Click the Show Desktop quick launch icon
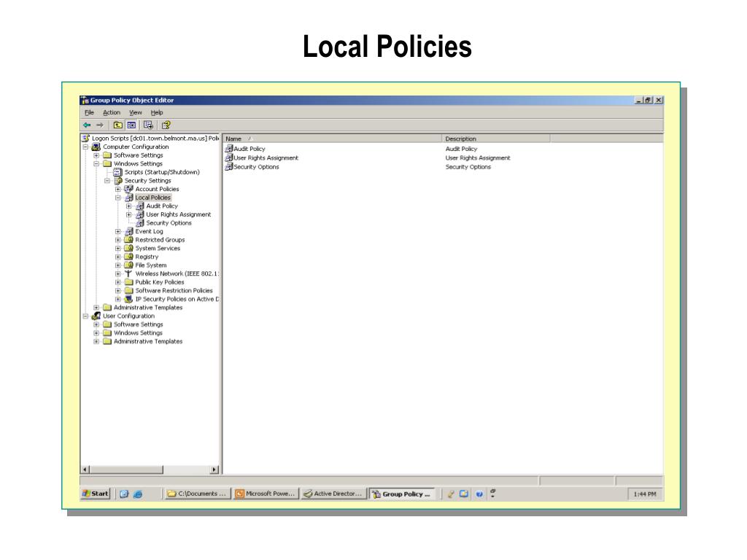This screenshot has height=560, width=747. pyautogui.click(x=124, y=494)
